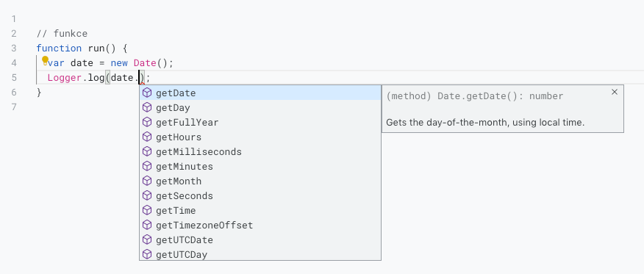Place cursor on the Logger keyword
644x274 pixels.
[x=65, y=78]
